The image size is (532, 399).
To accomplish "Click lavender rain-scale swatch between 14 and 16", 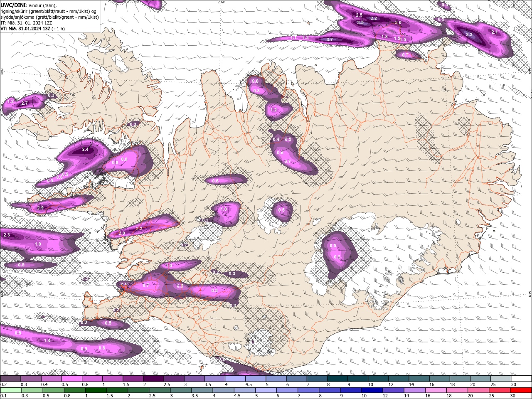I will (414, 390).
